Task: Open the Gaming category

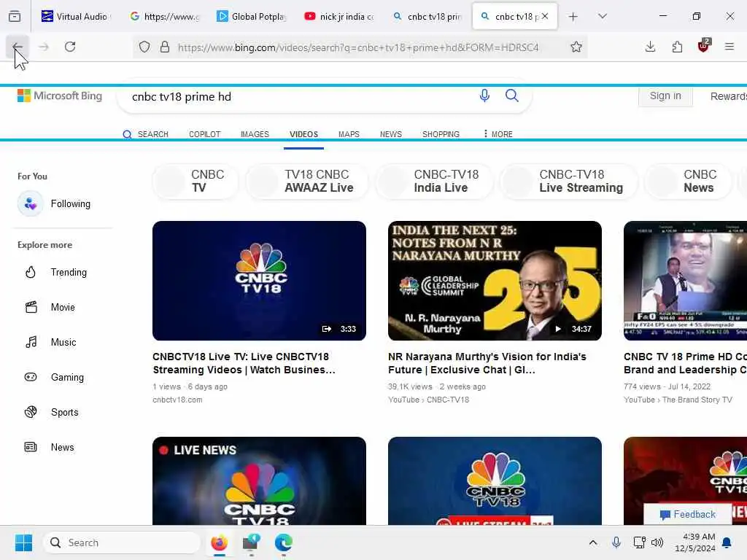Action: 54,377
